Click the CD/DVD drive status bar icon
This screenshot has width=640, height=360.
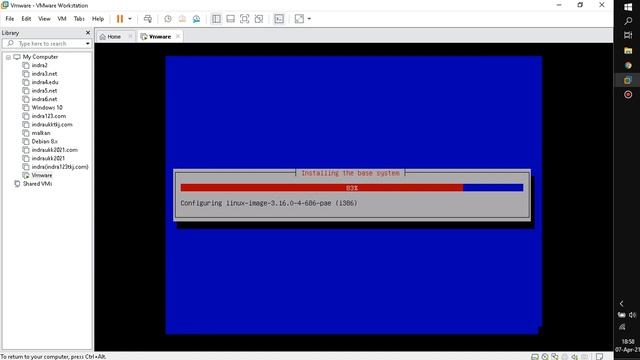pos(545,357)
